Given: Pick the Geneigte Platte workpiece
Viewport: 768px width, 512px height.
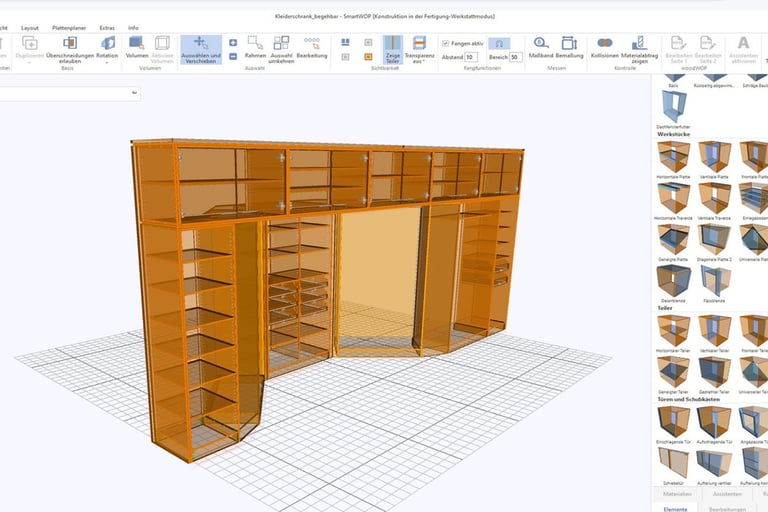Looking at the screenshot, I should point(673,243).
